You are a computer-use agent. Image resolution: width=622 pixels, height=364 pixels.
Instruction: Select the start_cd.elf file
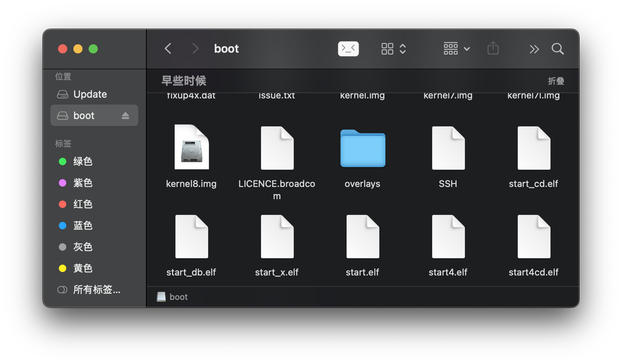pyautogui.click(x=533, y=148)
